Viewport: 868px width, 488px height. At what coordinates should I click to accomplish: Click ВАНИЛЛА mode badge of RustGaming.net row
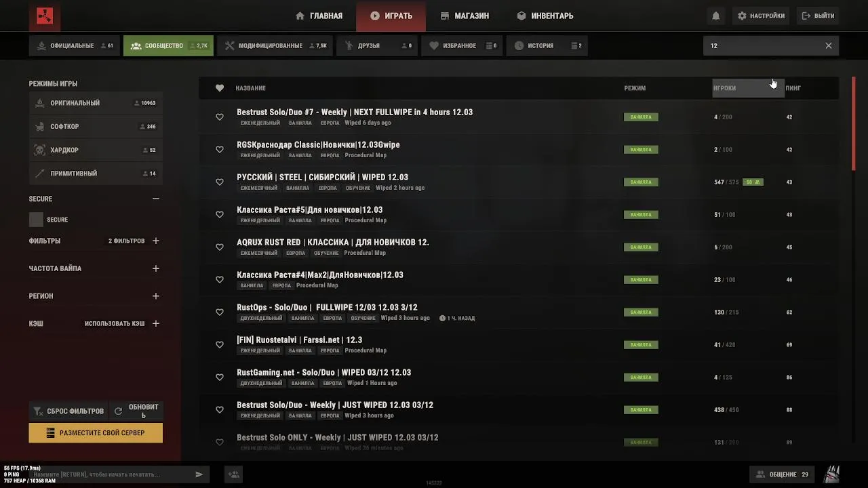pos(641,378)
